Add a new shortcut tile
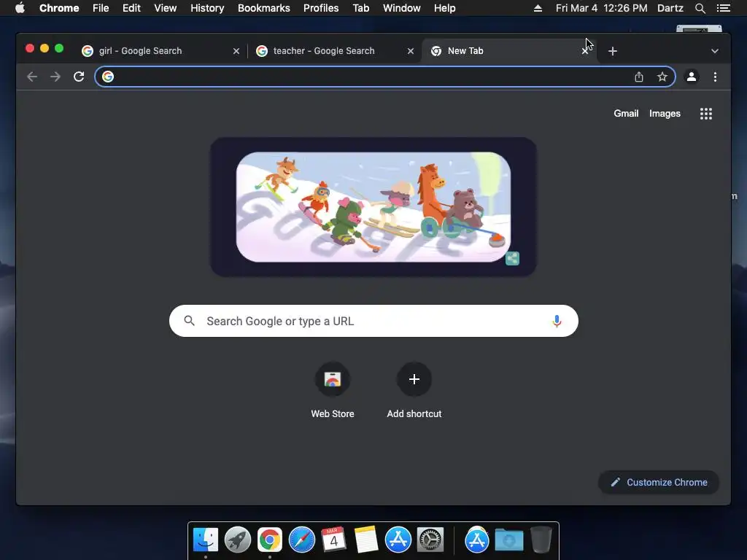Image resolution: width=747 pixels, height=560 pixels. [414, 390]
